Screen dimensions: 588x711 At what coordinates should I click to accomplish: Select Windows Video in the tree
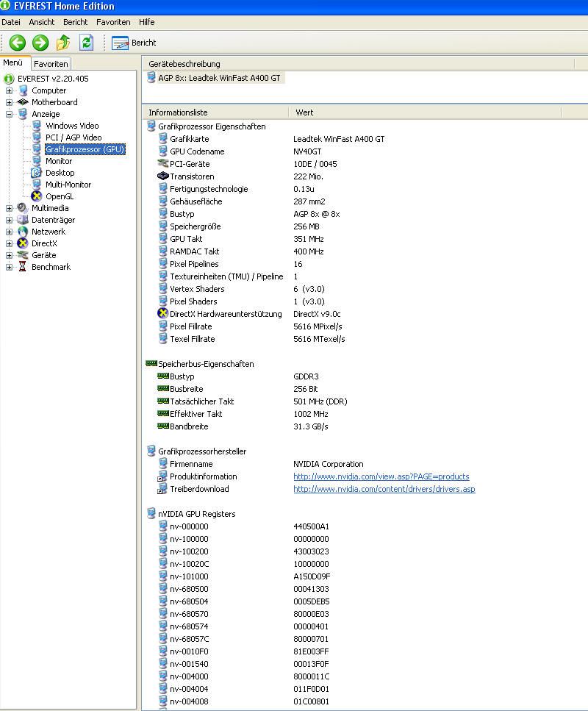coord(72,126)
